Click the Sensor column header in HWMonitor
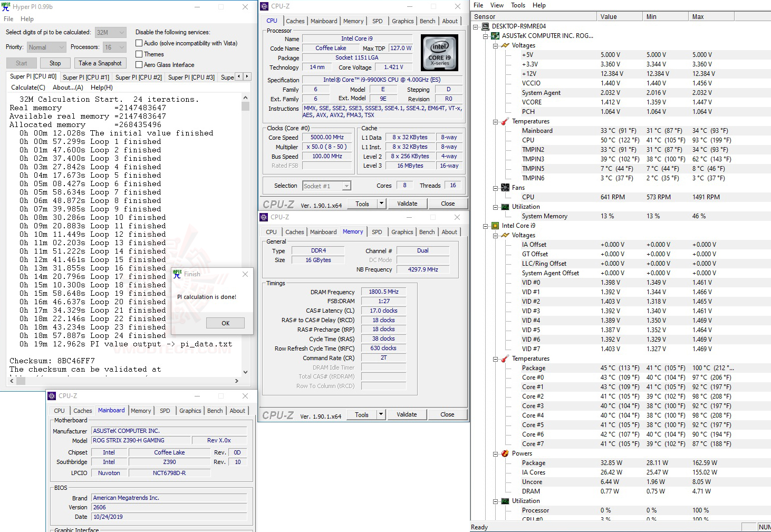The image size is (771, 532). tap(534, 17)
